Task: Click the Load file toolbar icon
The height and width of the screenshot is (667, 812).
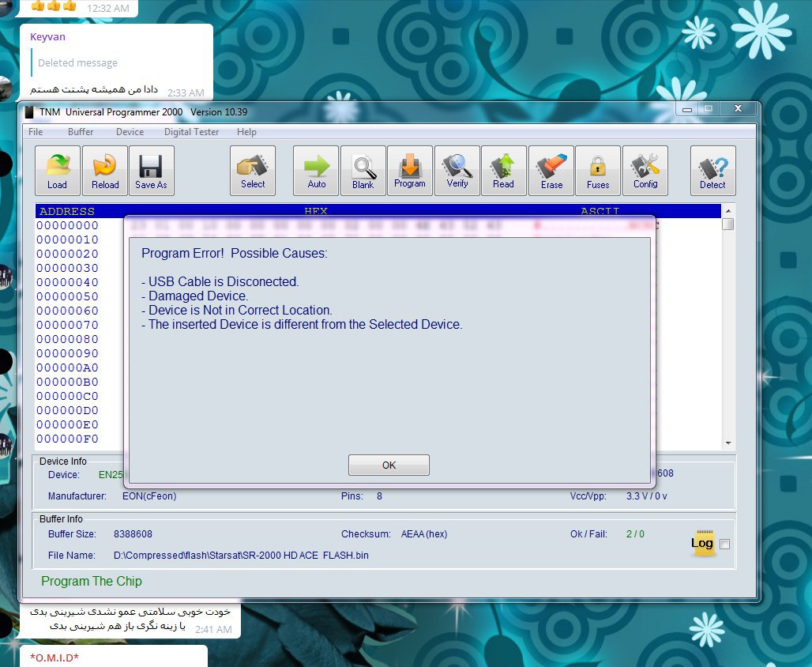Action: click(x=58, y=171)
